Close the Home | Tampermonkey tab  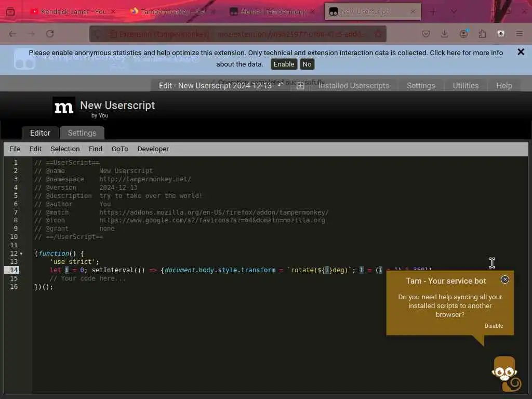pyautogui.click(x=313, y=11)
